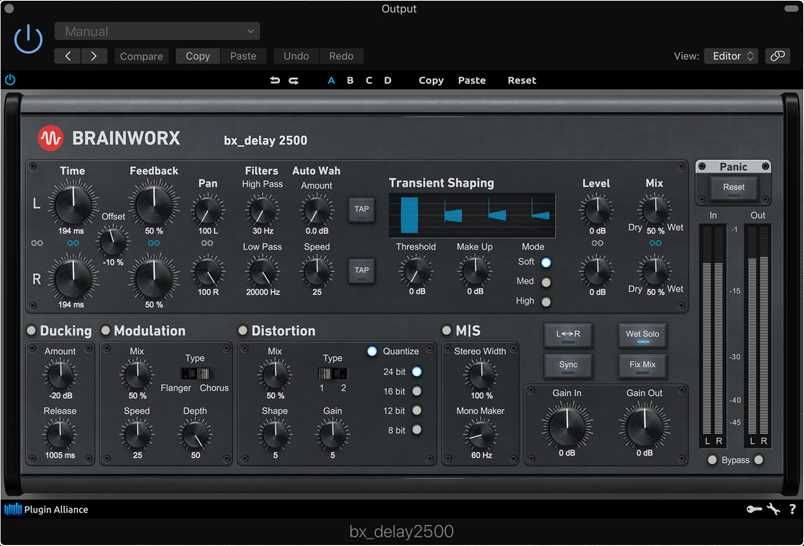
Task: Click the Plugin Alliance logo
Action: (x=46, y=510)
